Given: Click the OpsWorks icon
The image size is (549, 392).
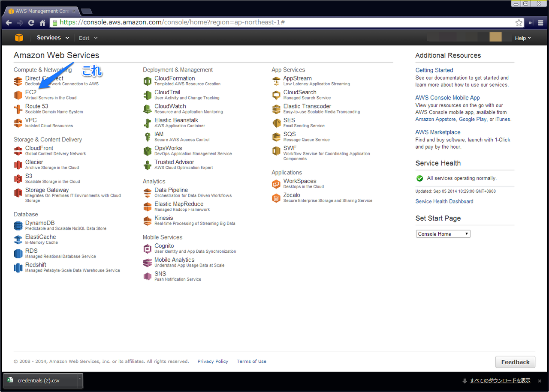Looking at the screenshot, I should [x=147, y=151].
